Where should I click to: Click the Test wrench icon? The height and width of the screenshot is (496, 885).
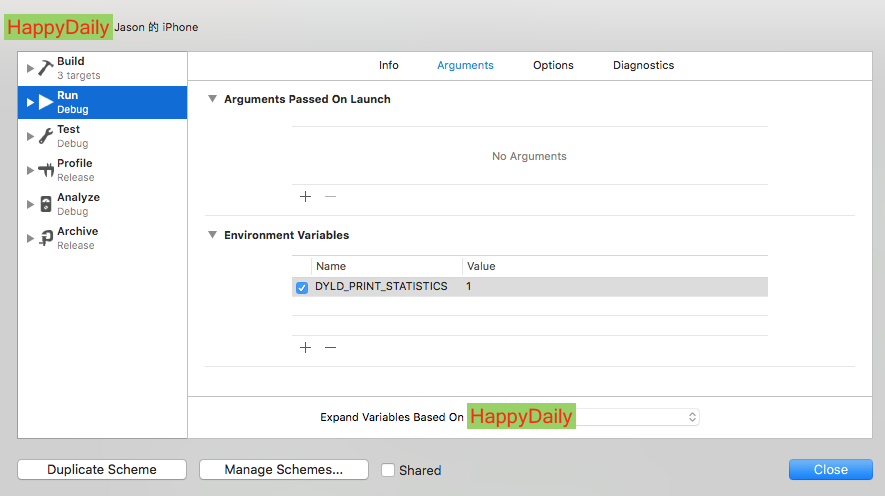point(46,136)
